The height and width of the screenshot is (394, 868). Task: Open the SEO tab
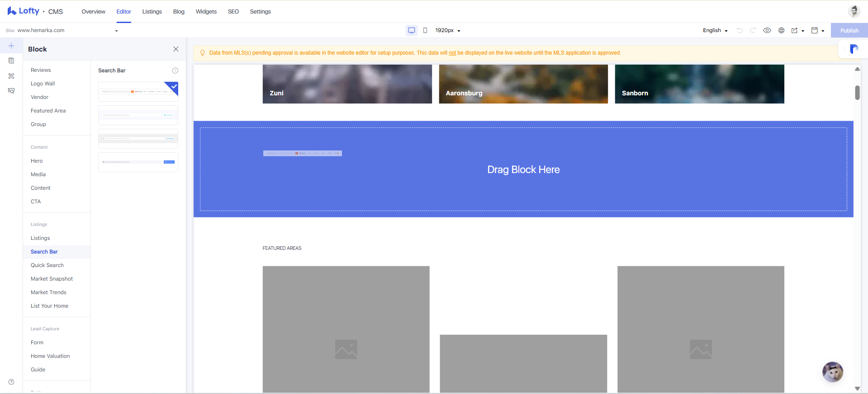click(x=233, y=12)
